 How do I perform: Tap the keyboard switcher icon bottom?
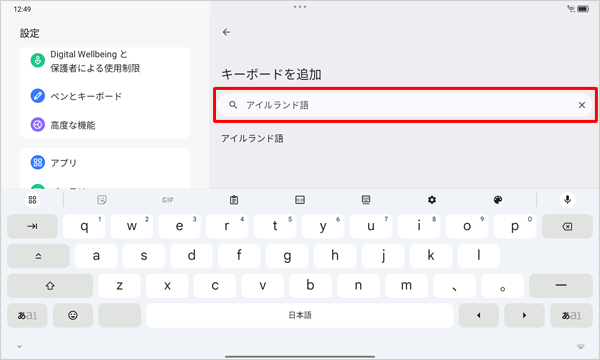coord(580,346)
